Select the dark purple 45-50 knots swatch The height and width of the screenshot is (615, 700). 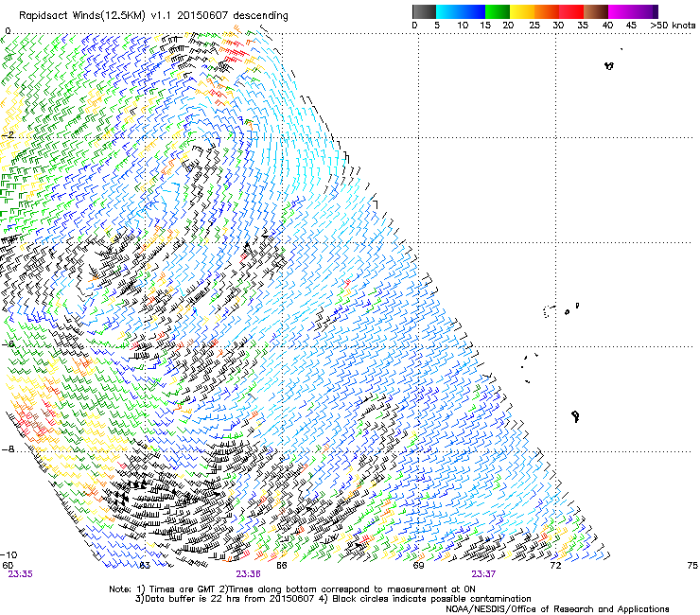click(x=645, y=11)
